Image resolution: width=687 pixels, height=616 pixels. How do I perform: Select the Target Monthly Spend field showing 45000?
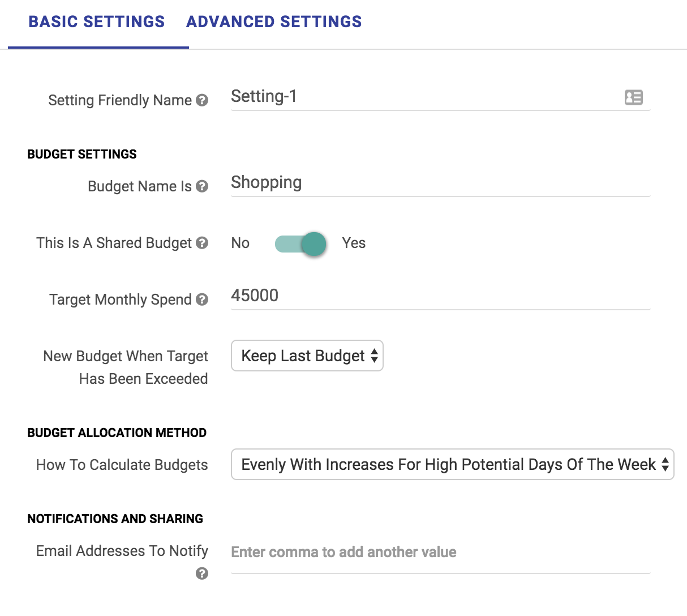[441, 296]
